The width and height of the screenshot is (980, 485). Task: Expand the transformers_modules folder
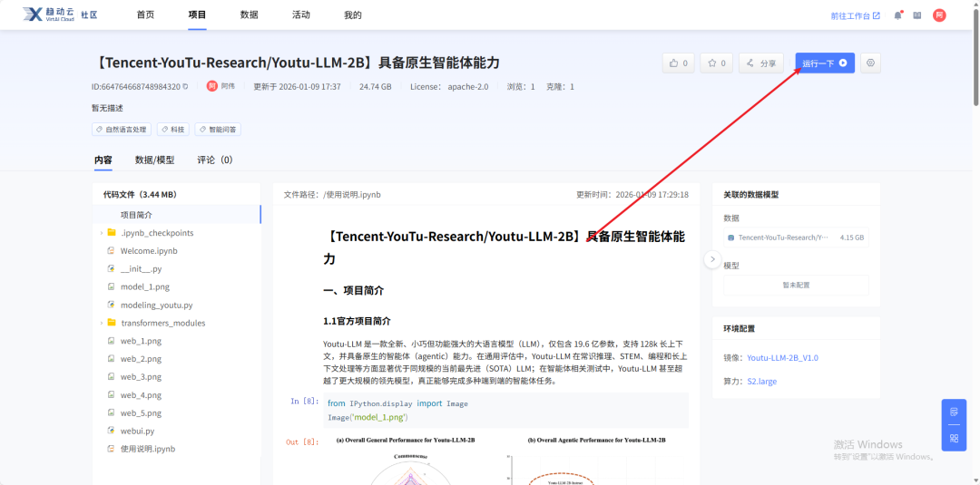coord(102,323)
